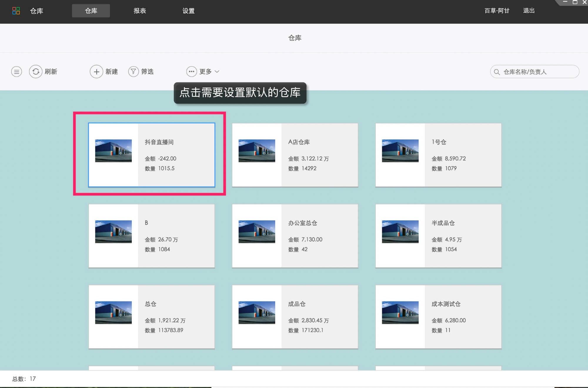588x388 pixels.
Task: Select the 仓库 tab in top bar
Action: point(91,11)
